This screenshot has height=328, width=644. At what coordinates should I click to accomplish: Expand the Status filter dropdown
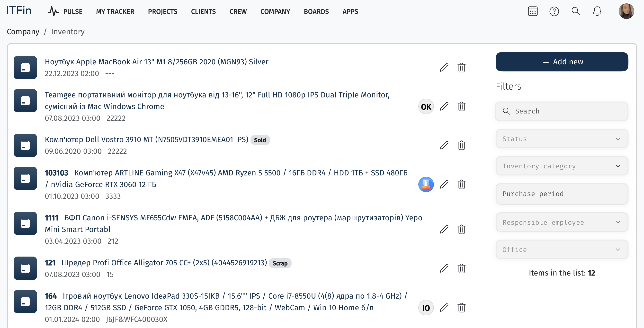[x=562, y=139]
